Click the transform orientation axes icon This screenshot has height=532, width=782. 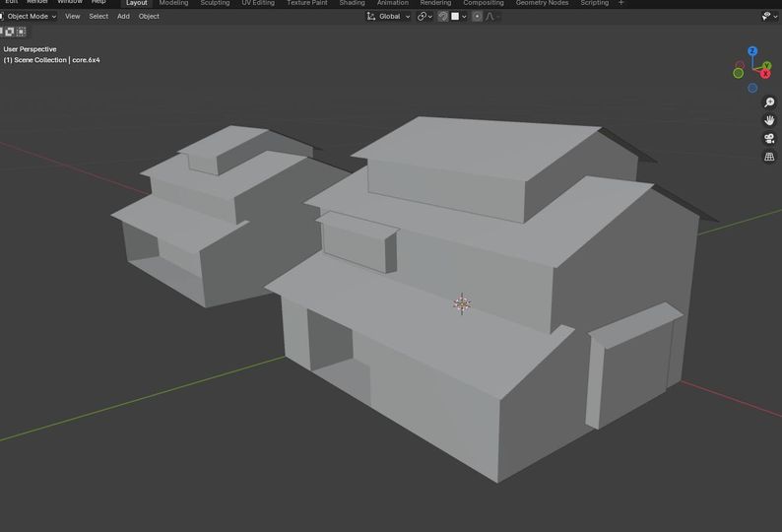tap(371, 17)
